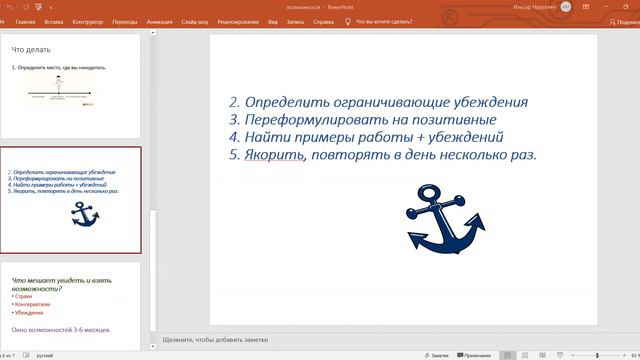Screen dimensions: 640x360
Task: Toggle the Примечания comments button
Action: pyautogui.click(x=474, y=356)
